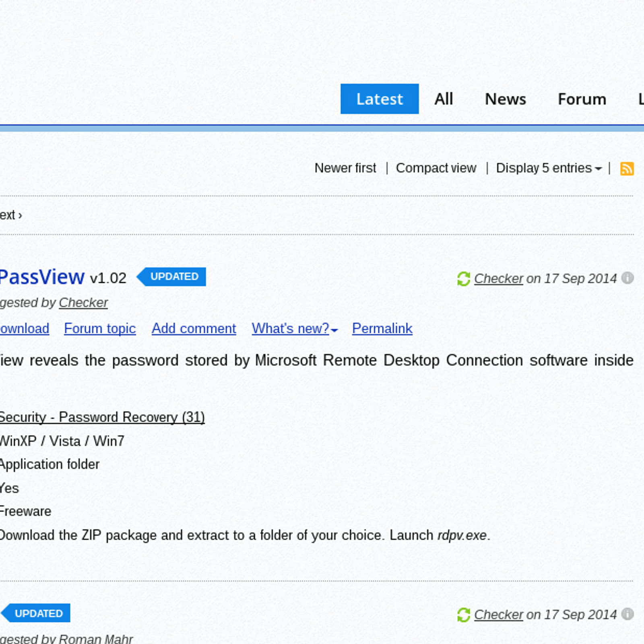Select the text WinXP / Vista / Win7

tap(62, 441)
